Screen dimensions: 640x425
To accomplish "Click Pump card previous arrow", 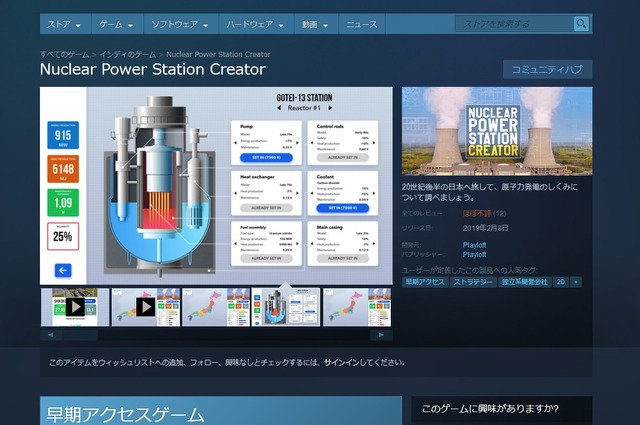I will click(x=235, y=142).
